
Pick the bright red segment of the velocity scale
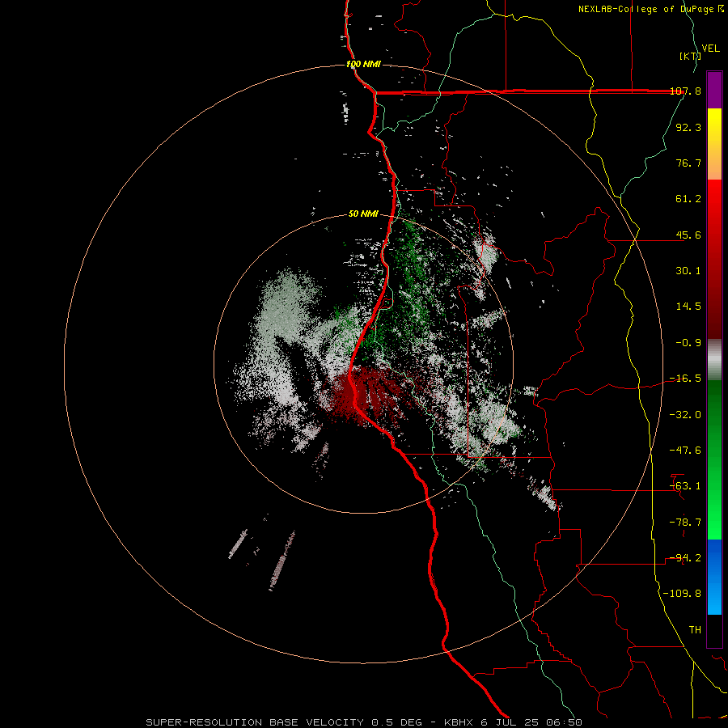tap(714, 259)
